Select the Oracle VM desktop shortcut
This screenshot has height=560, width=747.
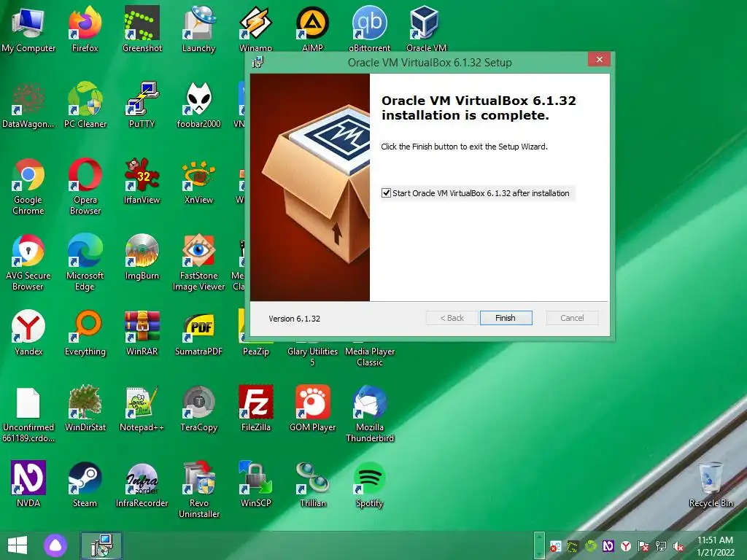pos(426,30)
